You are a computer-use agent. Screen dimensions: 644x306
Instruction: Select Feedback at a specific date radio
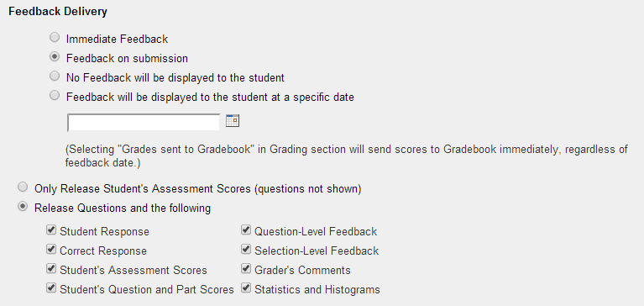[55, 96]
